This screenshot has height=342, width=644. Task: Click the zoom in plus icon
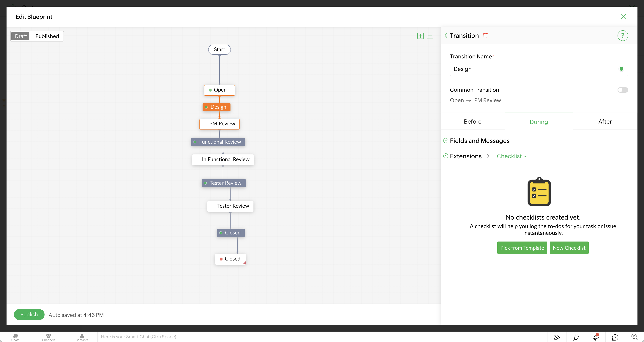420,36
